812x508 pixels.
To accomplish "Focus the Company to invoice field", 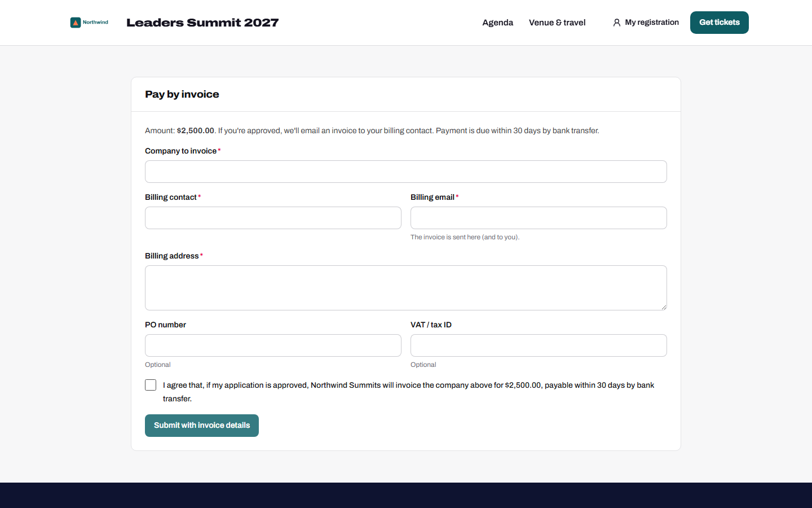I will click(x=406, y=172).
